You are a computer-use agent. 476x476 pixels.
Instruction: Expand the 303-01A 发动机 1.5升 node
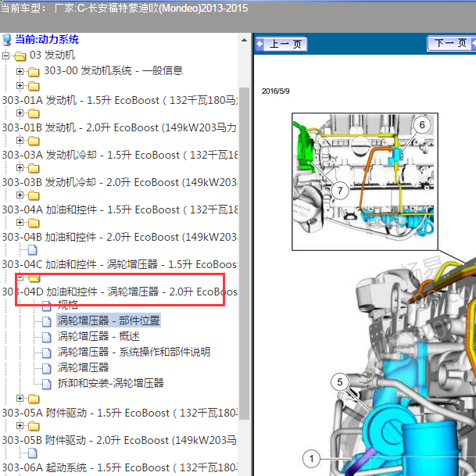[20, 86]
